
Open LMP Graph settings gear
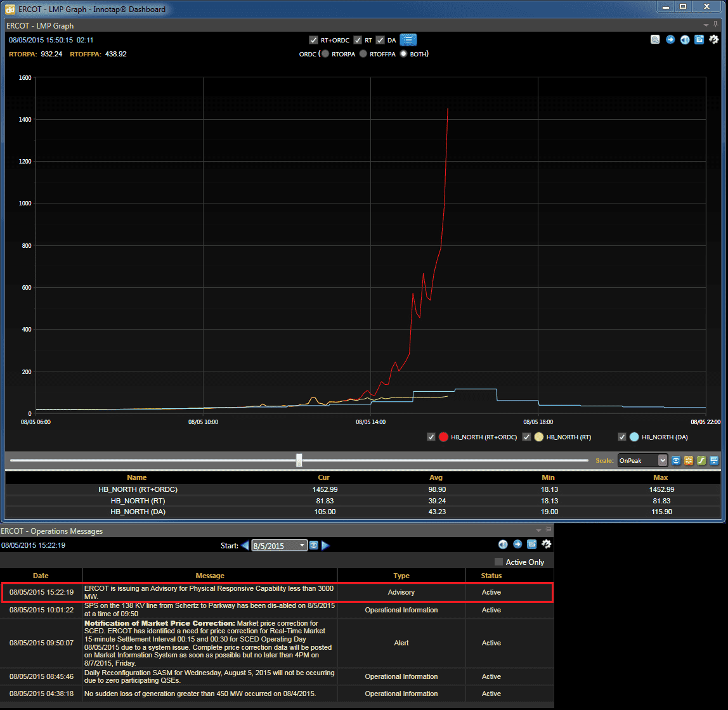click(714, 40)
